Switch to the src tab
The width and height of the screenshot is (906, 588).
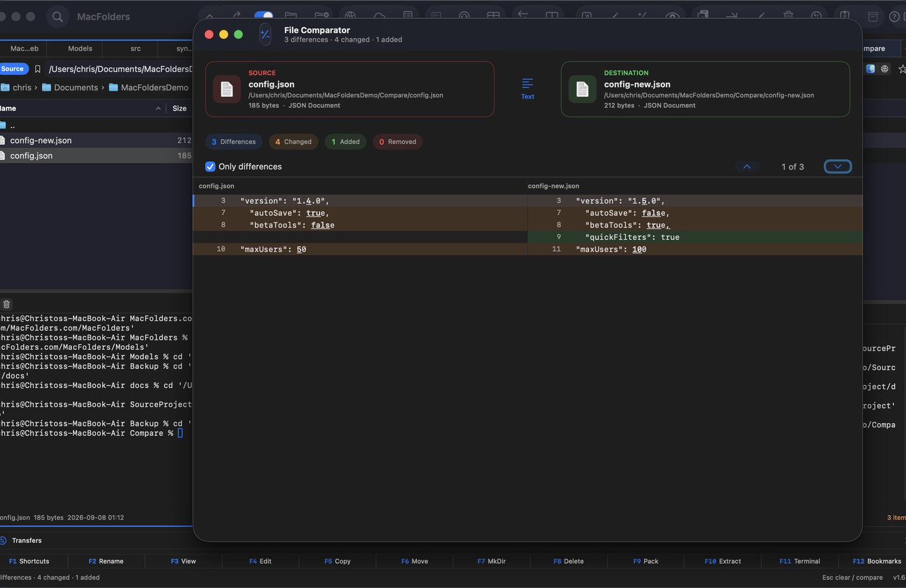pos(135,49)
